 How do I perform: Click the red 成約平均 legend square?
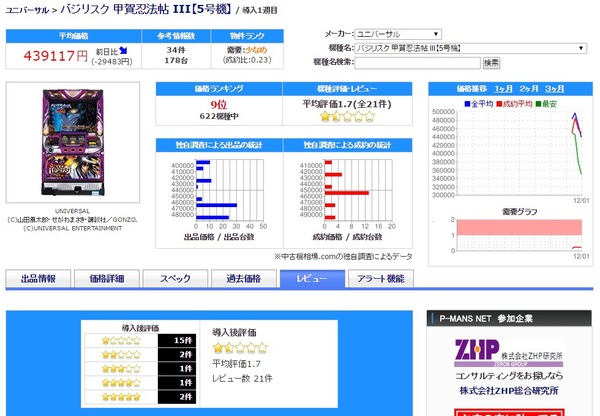(499, 104)
